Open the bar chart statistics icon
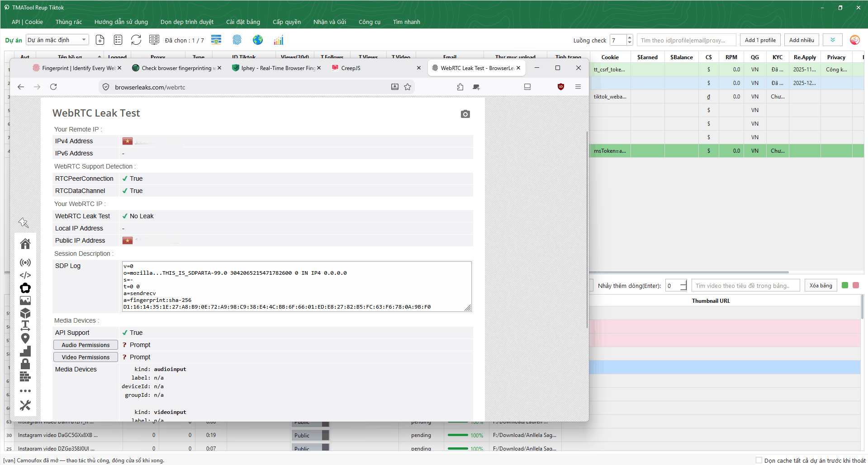 (279, 40)
